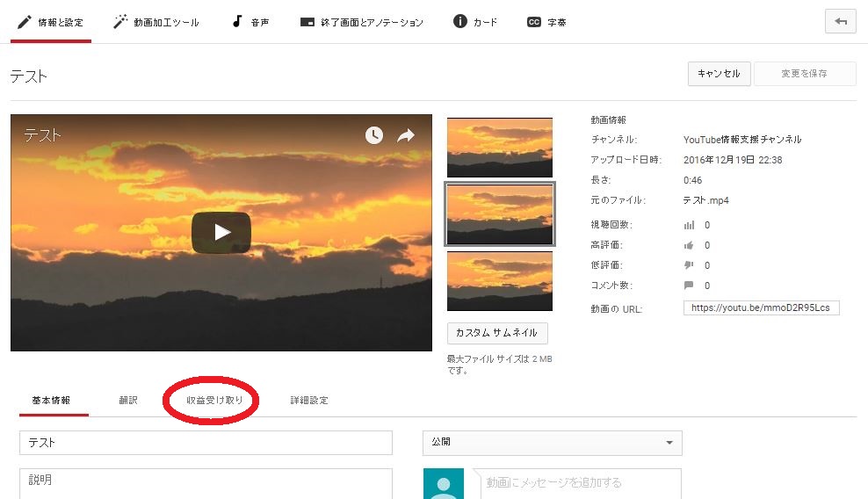Click the video length value 0:46
The image size is (868, 499).
(x=692, y=181)
